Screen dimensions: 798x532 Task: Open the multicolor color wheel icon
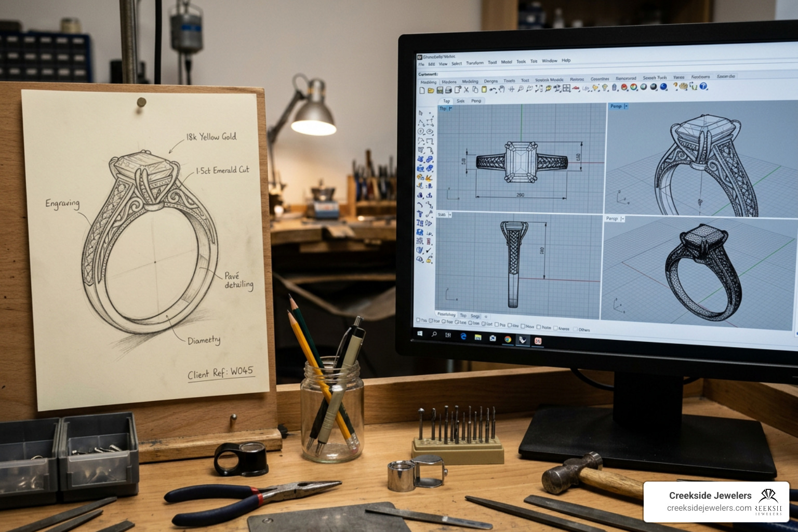pos(634,87)
